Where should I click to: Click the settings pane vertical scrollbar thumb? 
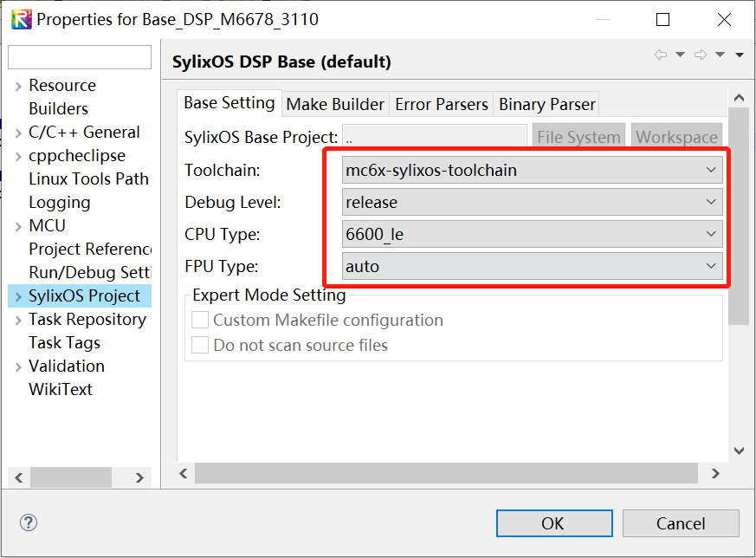(x=739, y=217)
